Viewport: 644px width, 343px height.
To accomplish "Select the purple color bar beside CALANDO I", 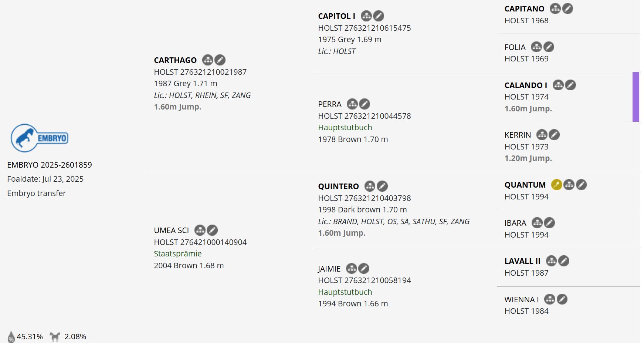I will 635,97.
